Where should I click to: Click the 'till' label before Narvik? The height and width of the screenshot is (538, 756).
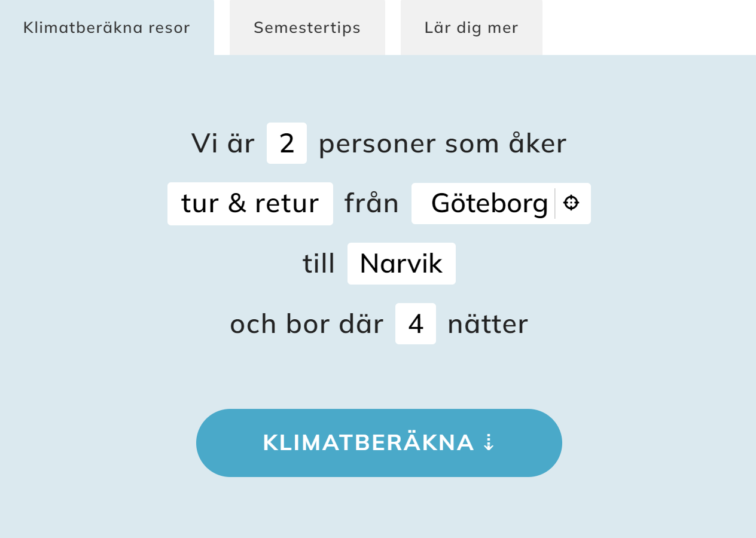(319, 264)
